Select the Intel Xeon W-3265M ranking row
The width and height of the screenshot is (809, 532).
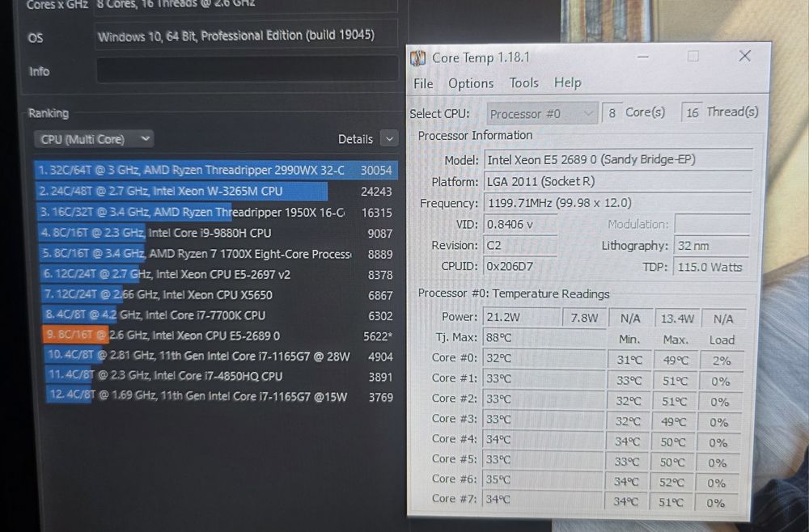(216, 192)
